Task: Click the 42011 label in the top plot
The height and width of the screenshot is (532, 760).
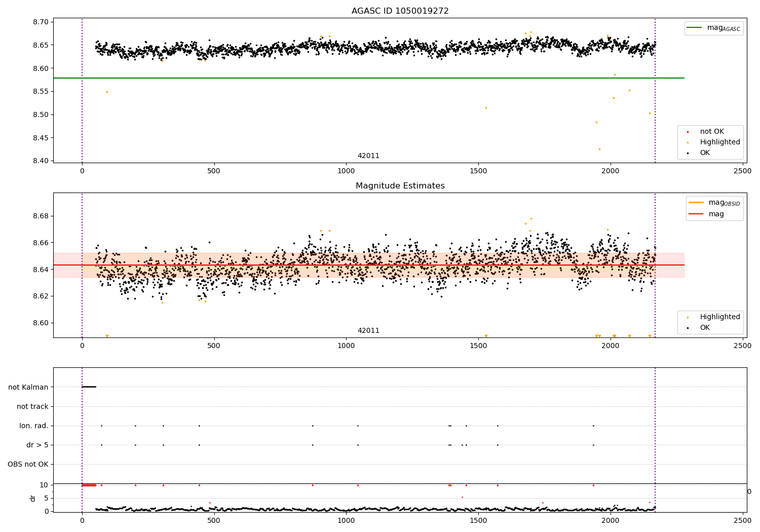Action: (368, 156)
